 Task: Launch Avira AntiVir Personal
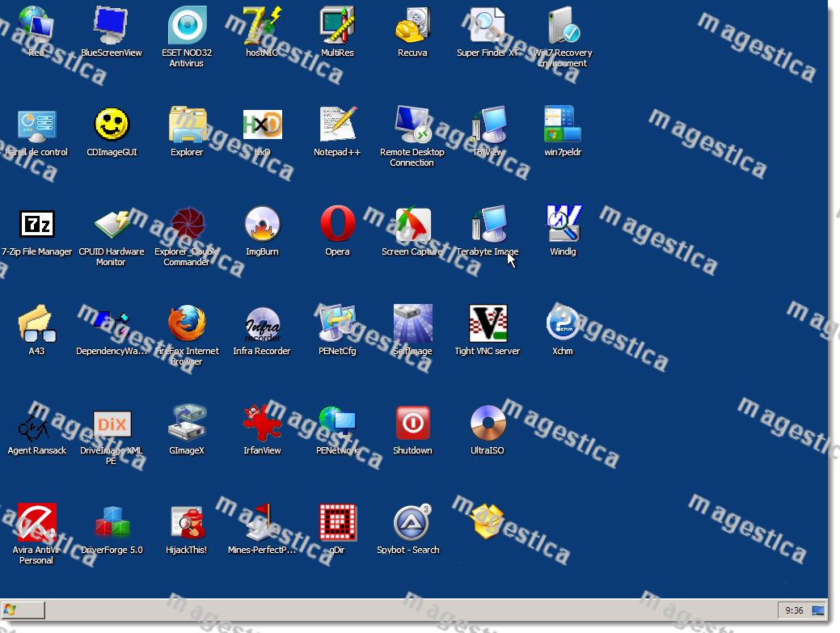(x=36, y=523)
